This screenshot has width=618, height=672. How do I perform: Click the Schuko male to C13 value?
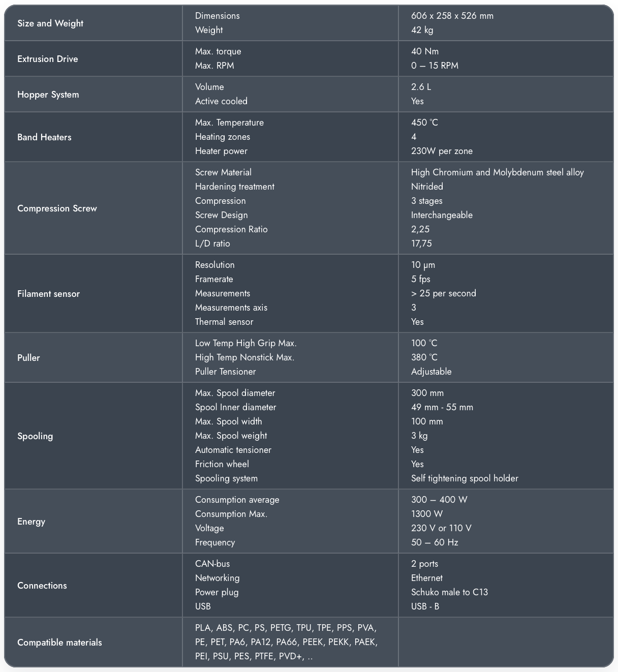coord(449,592)
